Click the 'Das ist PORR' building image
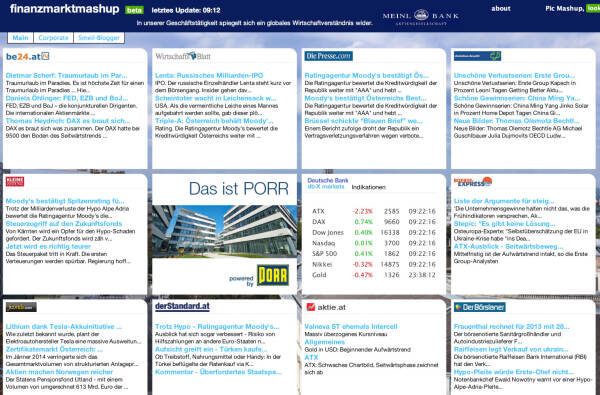The width and height of the screenshot is (600, 395). point(225,231)
